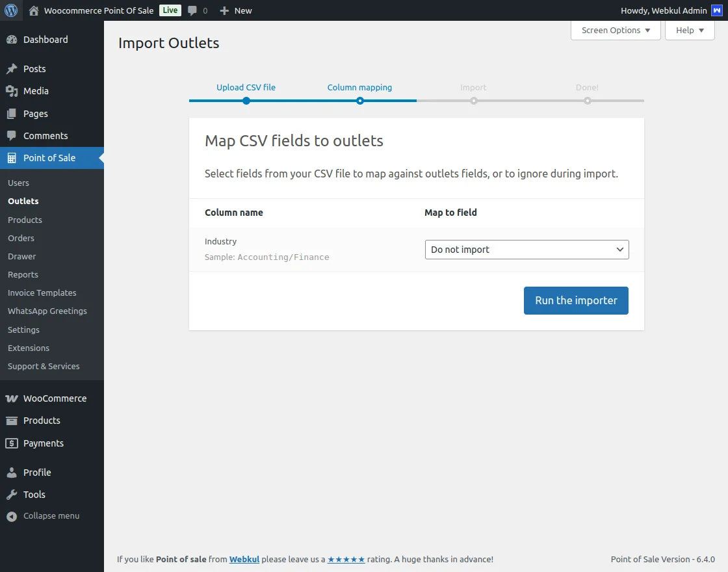This screenshot has height=572, width=728.
Task: Expand the Help dropdown tab
Action: point(689,31)
